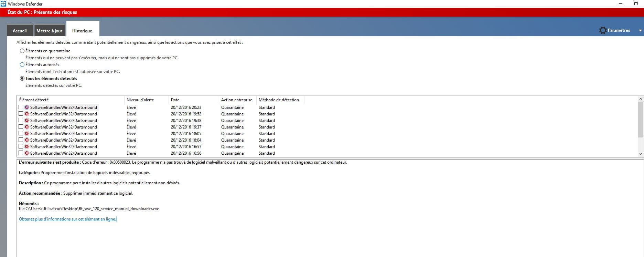Click the Élevé alert level on the 19:52 row
The height and width of the screenshot is (257, 644).
[131, 114]
